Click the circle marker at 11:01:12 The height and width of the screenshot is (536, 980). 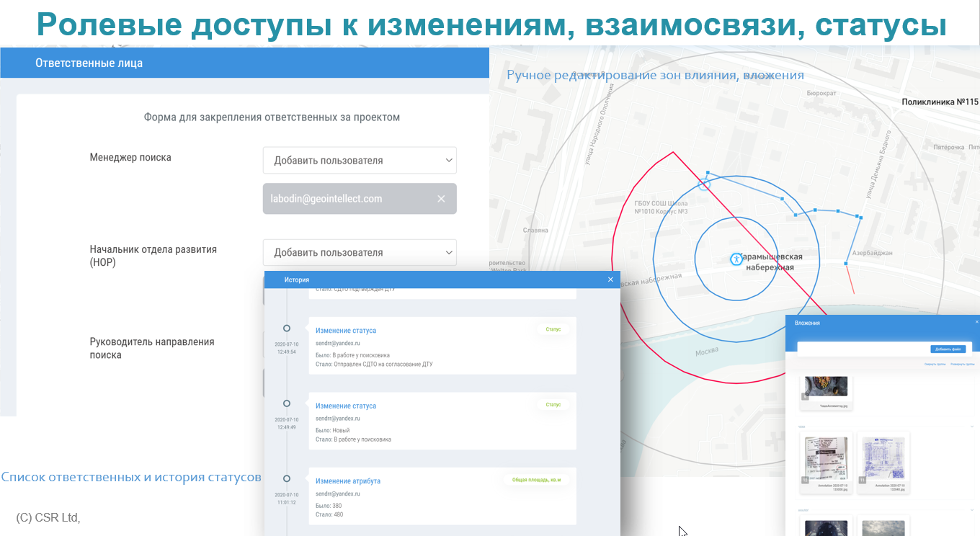(x=287, y=478)
